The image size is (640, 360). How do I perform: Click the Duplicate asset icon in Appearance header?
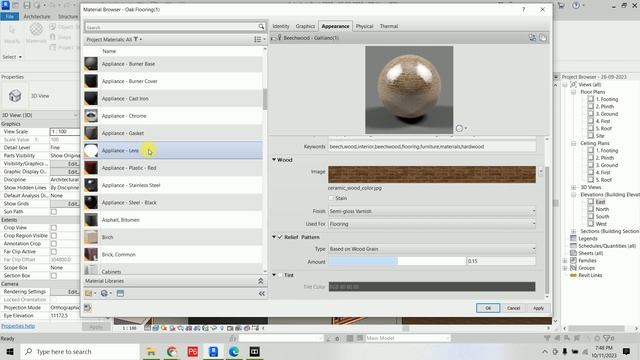click(x=543, y=38)
